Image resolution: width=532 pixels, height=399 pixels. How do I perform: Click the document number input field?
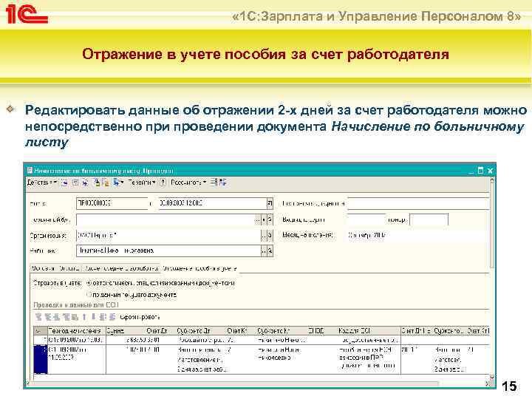click(x=112, y=203)
